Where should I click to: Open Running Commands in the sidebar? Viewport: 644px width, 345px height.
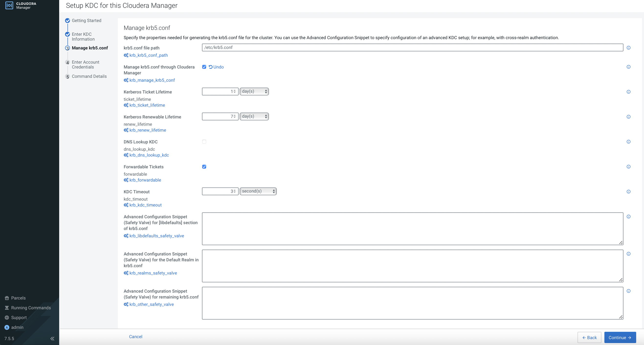(x=31, y=308)
